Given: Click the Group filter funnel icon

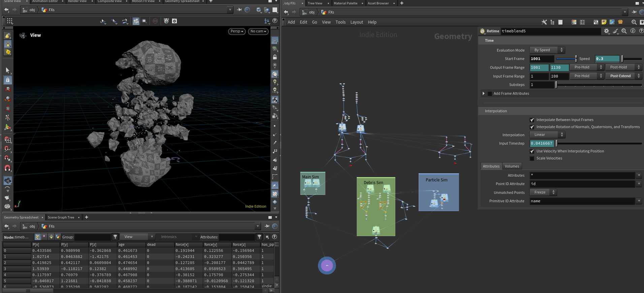Looking at the screenshot, I should (115, 237).
